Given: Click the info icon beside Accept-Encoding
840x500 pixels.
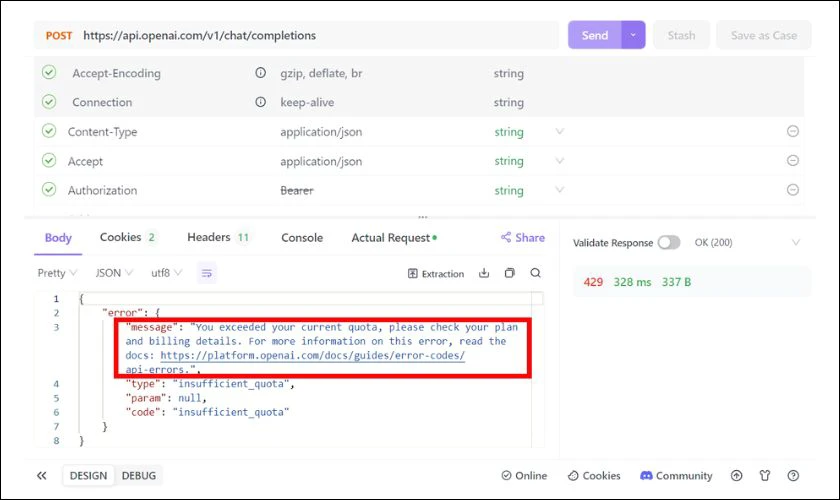Looking at the screenshot, I should click(x=260, y=72).
